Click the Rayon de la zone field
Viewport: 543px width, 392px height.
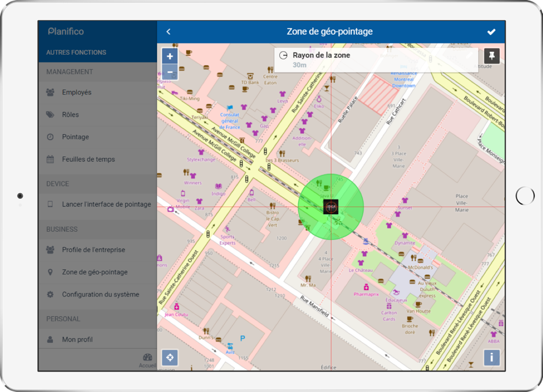point(376,59)
